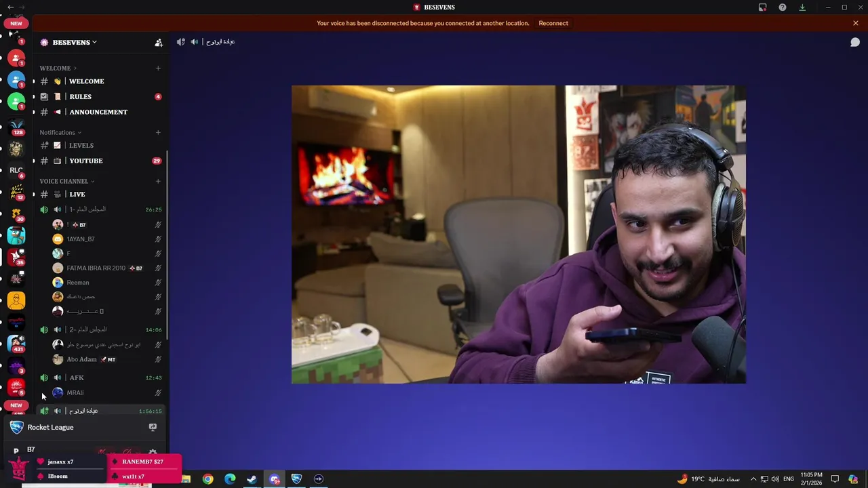868x488 pixels.
Task: Open the RULES channel
Action: (100, 96)
